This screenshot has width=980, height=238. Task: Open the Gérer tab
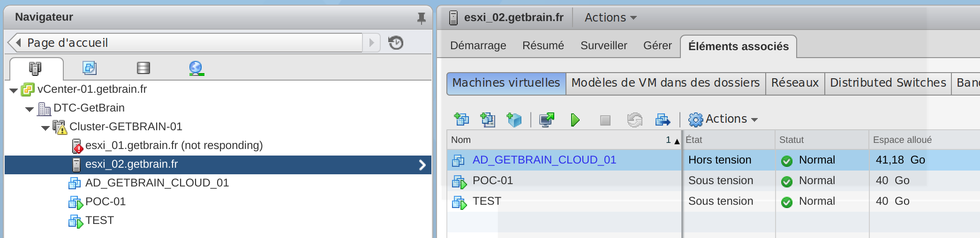657,45
